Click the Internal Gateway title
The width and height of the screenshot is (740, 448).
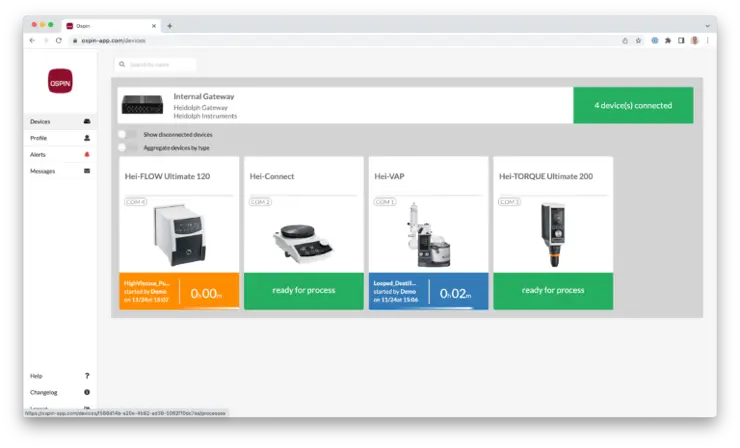[204, 97]
